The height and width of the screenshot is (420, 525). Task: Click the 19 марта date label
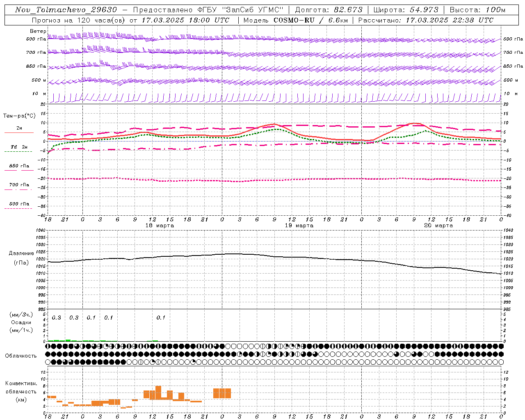[x=299, y=226]
